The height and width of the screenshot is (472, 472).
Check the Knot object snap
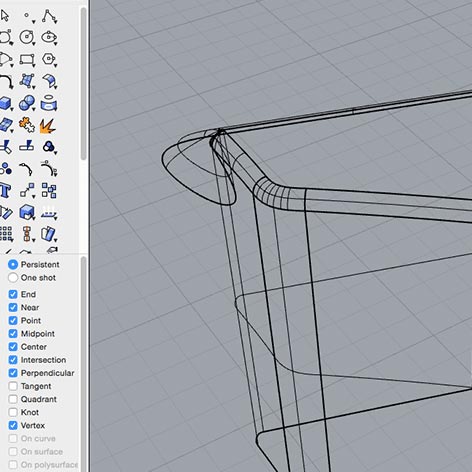13,412
